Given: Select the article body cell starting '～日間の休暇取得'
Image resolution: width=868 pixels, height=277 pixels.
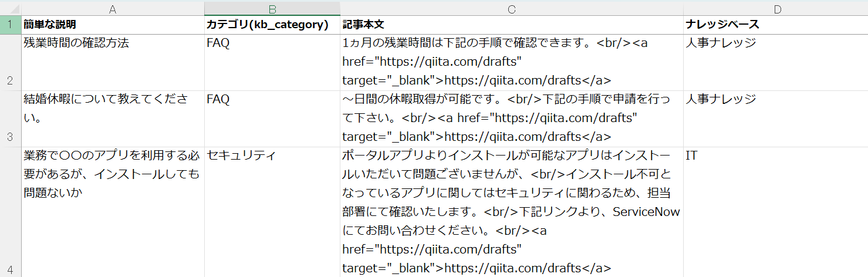Looking at the screenshot, I should click(512, 119).
